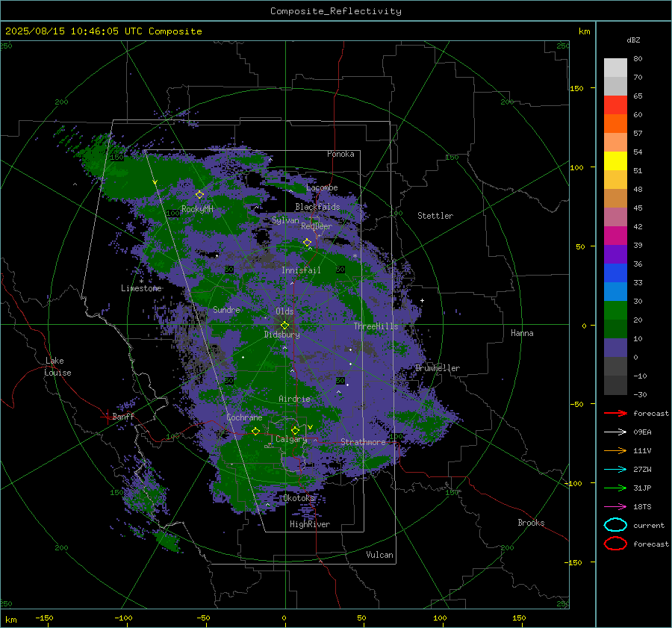672x628 pixels.
Task: Click the Composite_Reflectivity title
Action: [336, 11]
